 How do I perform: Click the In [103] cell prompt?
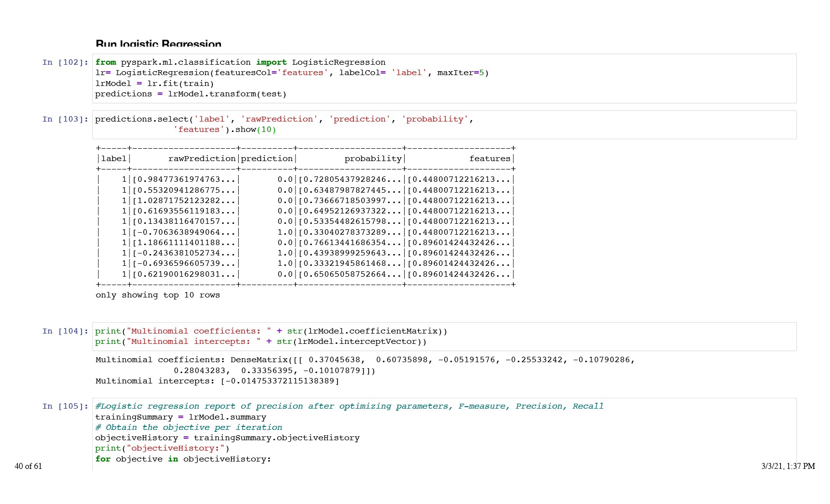tap(65, 119)
